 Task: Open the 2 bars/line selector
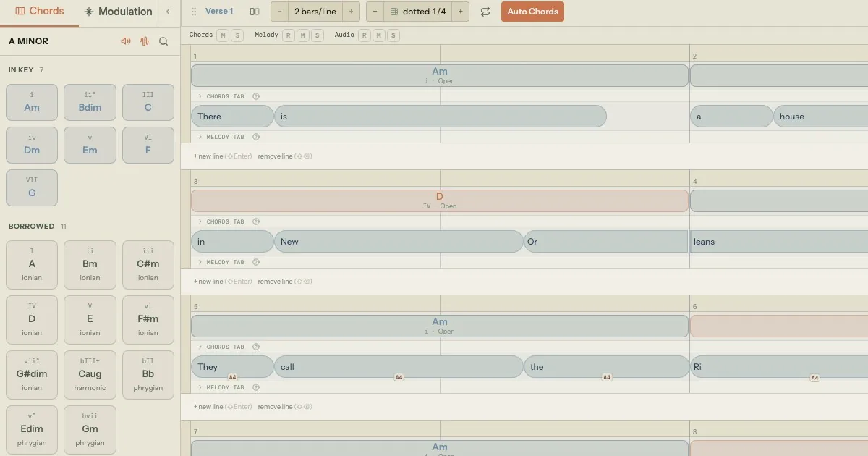pyautogui.click(x=315, y=12)
